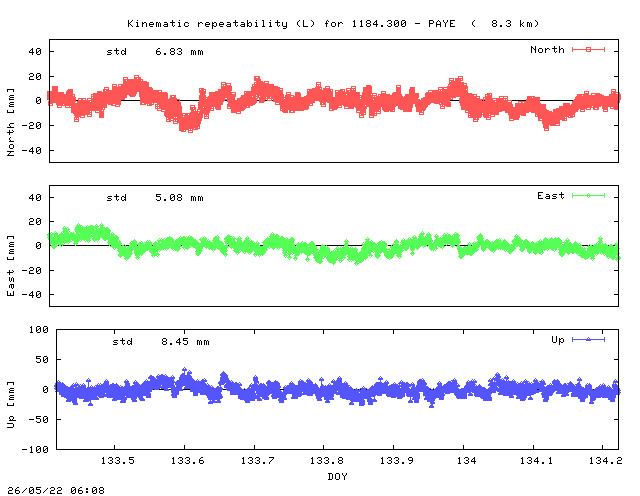Click the -50 tick on Up axis
The image size is (640, 496).
coord(38,419)
